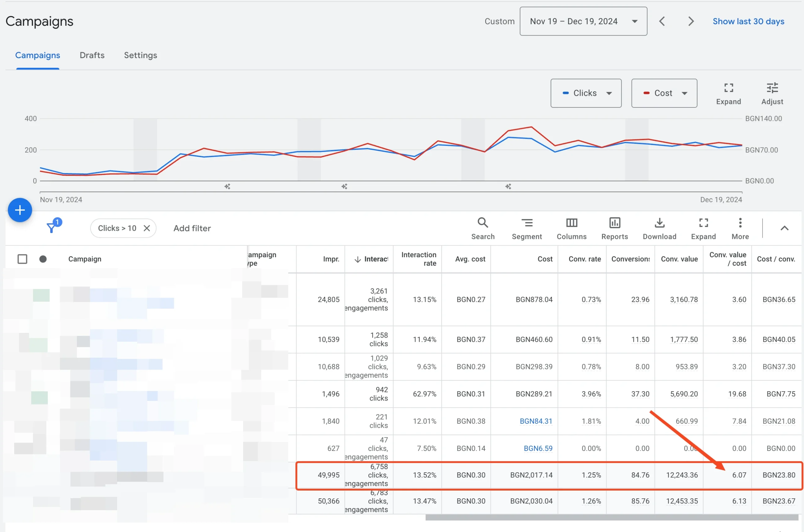Open the filter funnel icon
The image size is (804, 532).
coord(52,227)
